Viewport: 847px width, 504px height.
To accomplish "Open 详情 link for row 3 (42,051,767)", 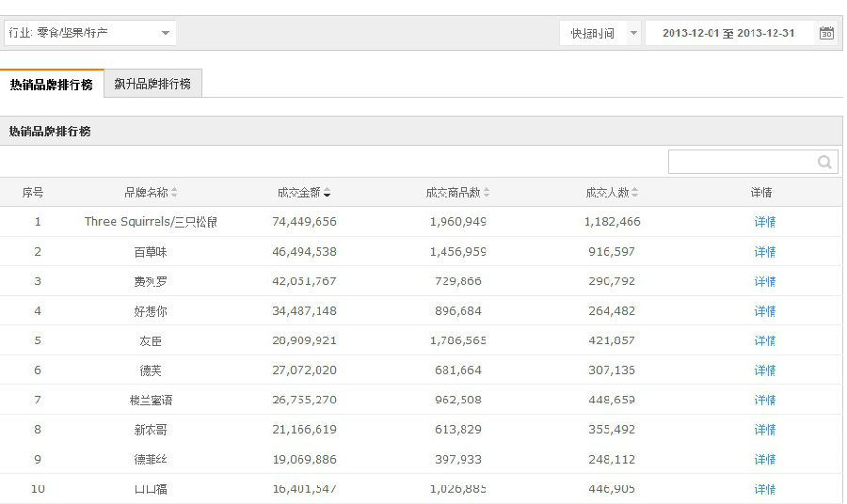I will (765, 282).
